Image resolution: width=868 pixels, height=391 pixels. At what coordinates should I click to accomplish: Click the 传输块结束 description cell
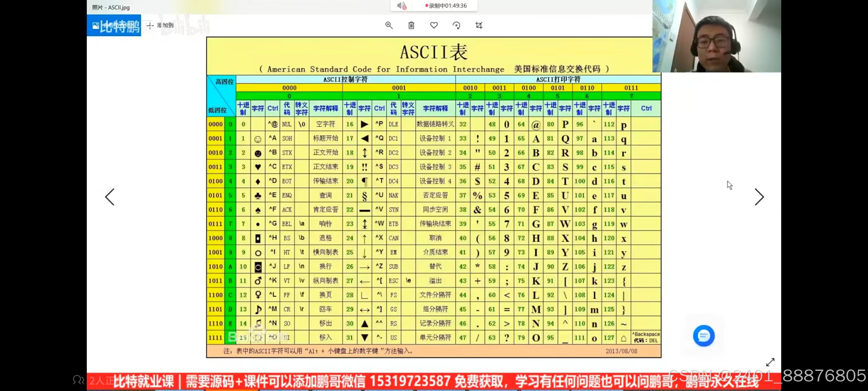tap(435, 224)
